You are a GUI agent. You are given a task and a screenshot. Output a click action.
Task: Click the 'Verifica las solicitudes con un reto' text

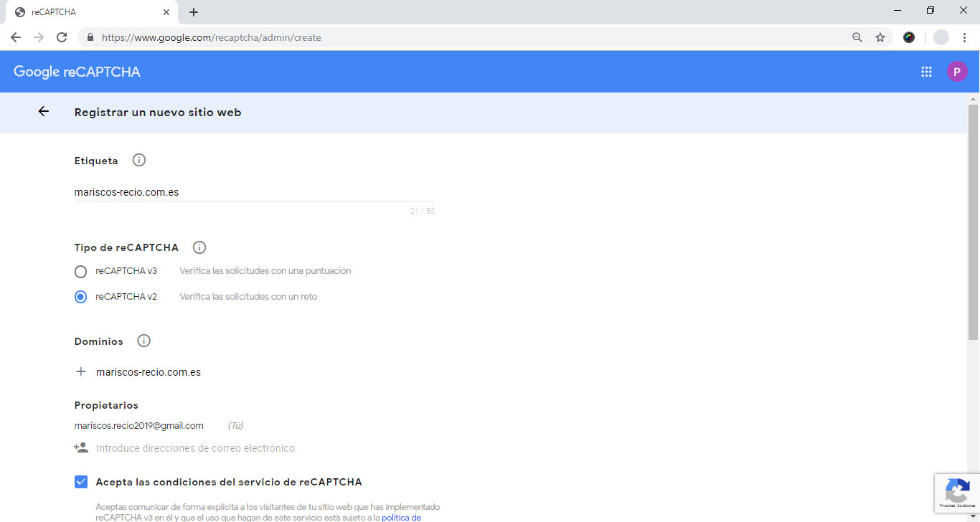point(248,296)
